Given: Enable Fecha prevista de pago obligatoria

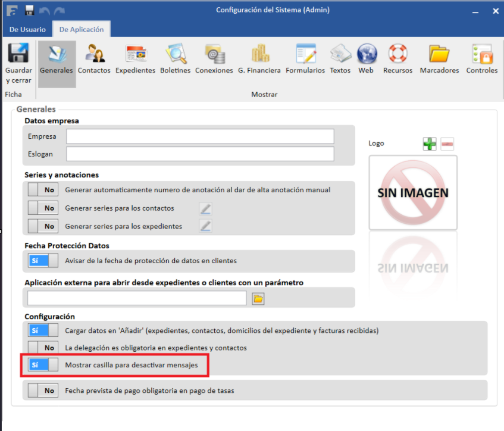Looking at the screenshot, I should (x=43, y=391).
